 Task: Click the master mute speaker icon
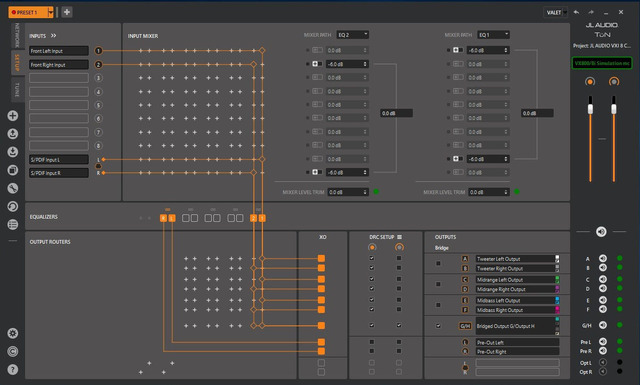click(601, 232)
